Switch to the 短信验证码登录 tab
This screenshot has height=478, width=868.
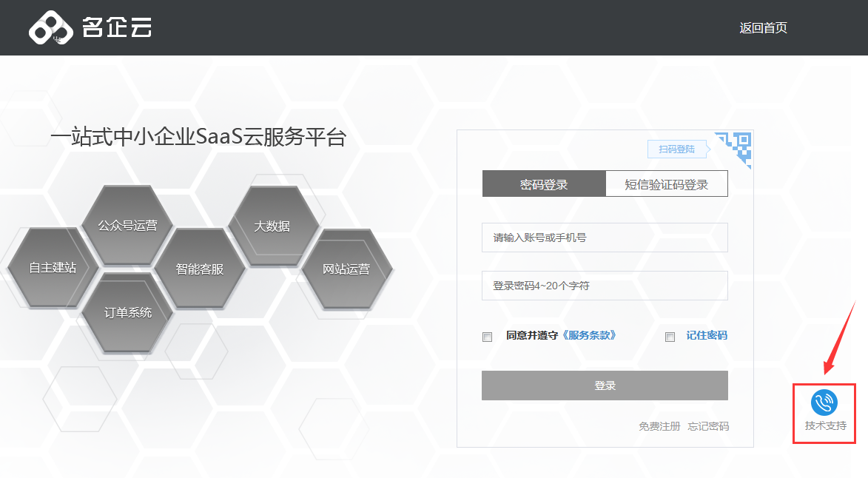click(666, 184)
